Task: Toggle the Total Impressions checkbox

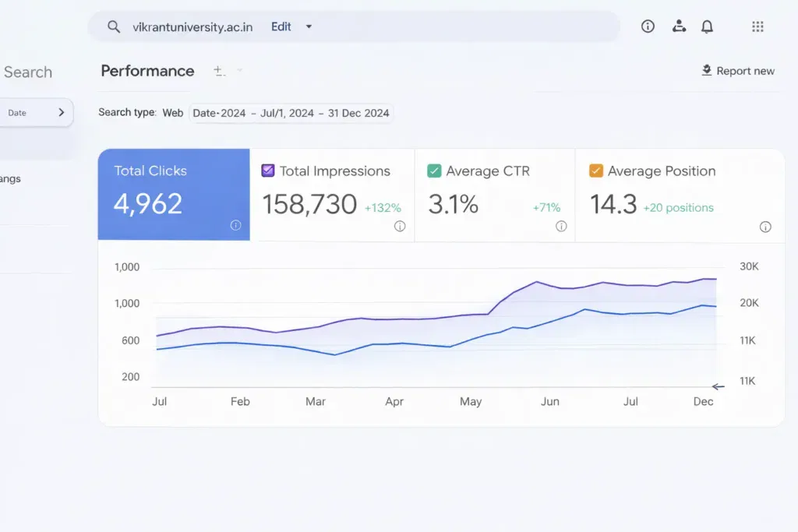Action: 268,171
